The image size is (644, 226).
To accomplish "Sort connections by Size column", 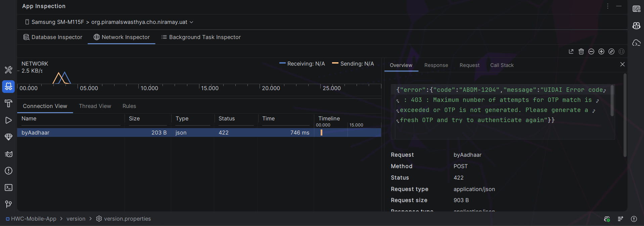I will (148, 119).
